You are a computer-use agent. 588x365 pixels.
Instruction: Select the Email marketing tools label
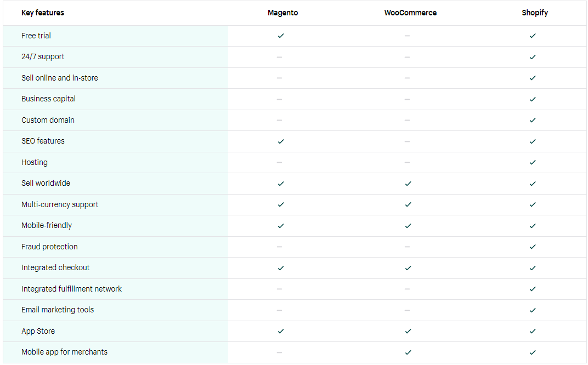pos(58,310)
